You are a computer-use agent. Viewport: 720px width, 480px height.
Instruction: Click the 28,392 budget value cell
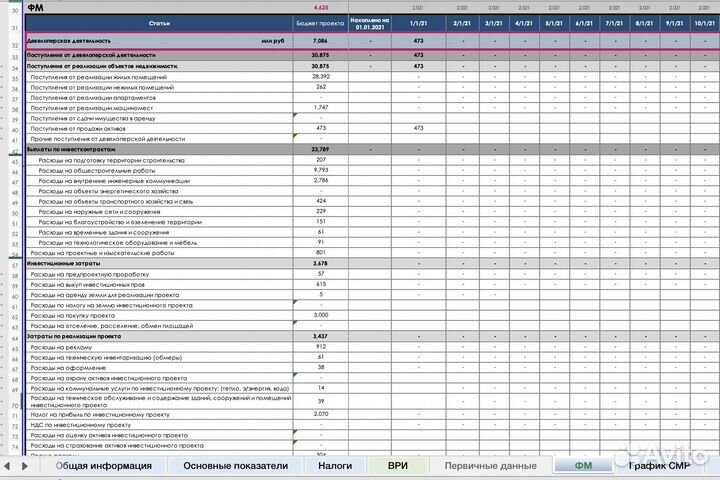321,76
